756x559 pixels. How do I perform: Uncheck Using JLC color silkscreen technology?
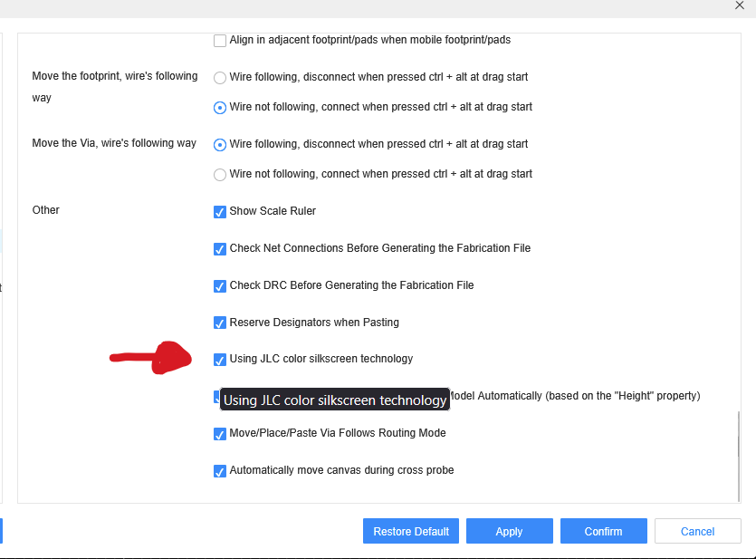(x=220, y=360)
